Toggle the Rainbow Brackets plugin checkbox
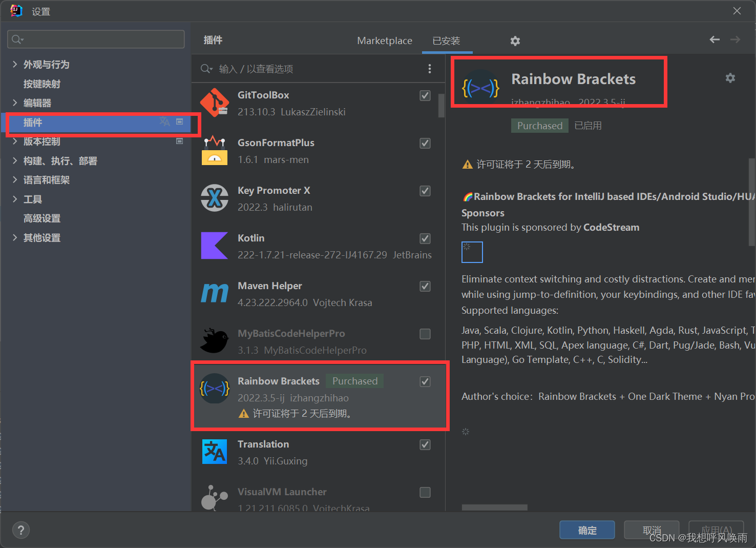This screenshot has height=548, width=756. coord(425,381)
